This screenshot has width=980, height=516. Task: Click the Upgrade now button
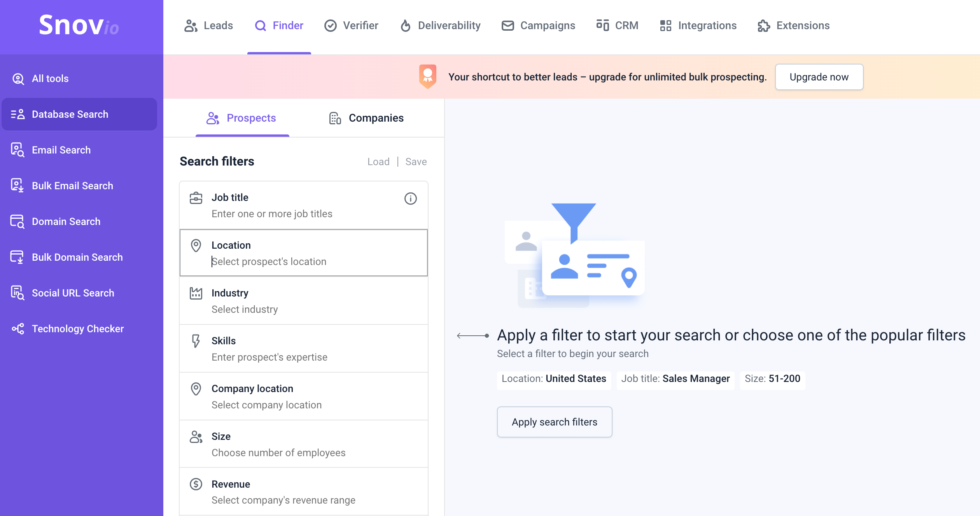pyautogui.click(x=819, y=77)
